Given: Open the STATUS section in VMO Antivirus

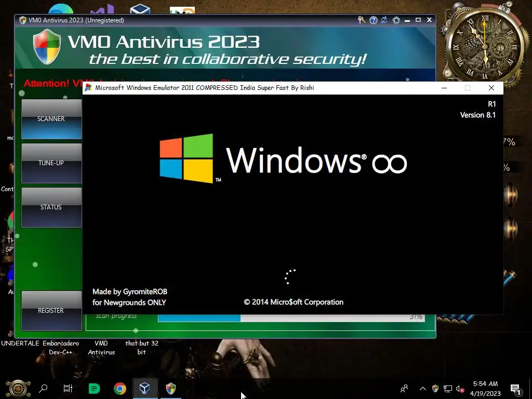Looking at the screenshot, I should tap(51, 207).
